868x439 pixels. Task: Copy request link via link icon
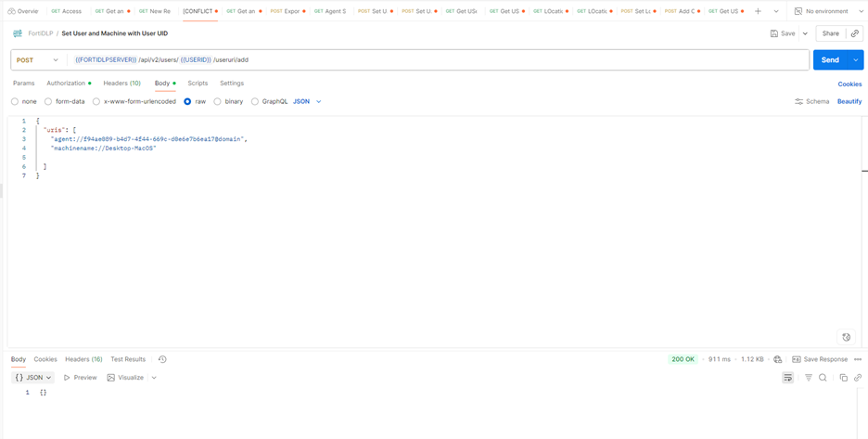854,33
